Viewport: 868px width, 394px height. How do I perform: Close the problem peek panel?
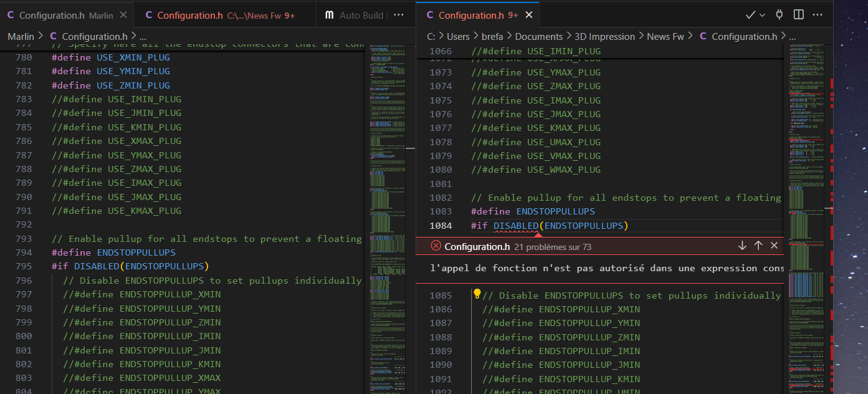[775, 246]
